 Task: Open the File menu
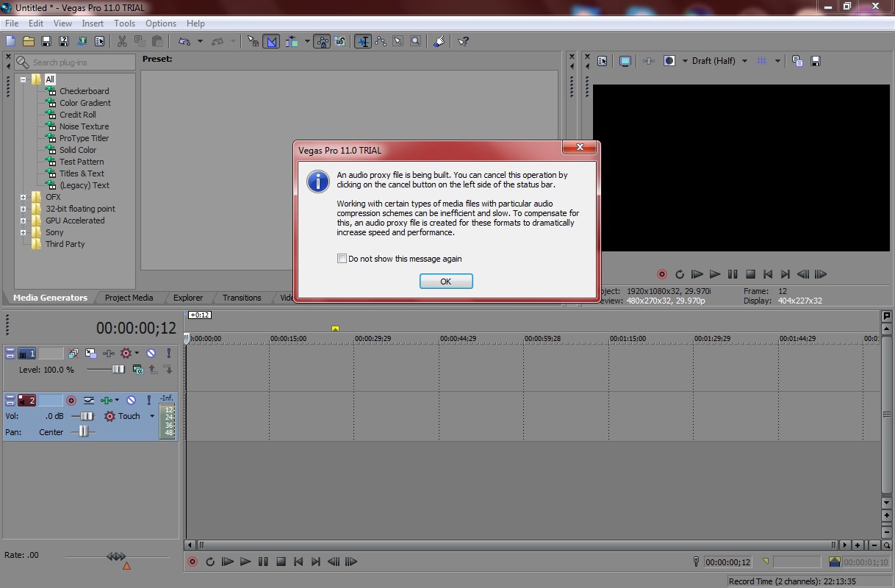[x=12, y=24]
